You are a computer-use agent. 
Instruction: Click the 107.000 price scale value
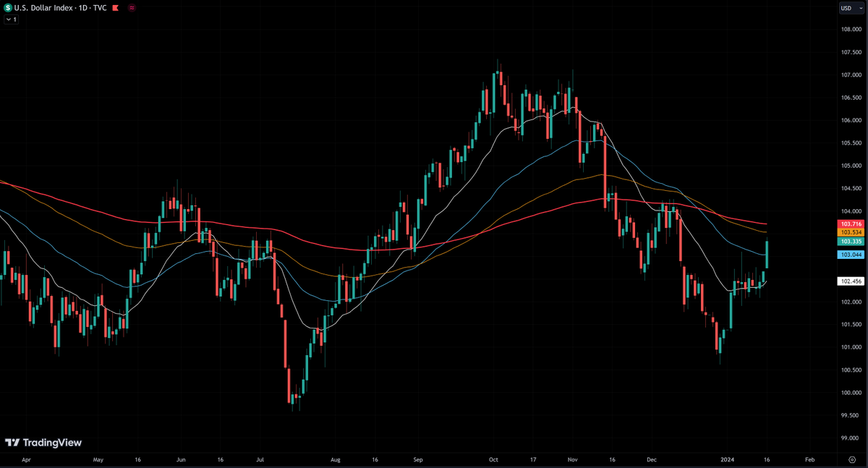tap(851, 75)
